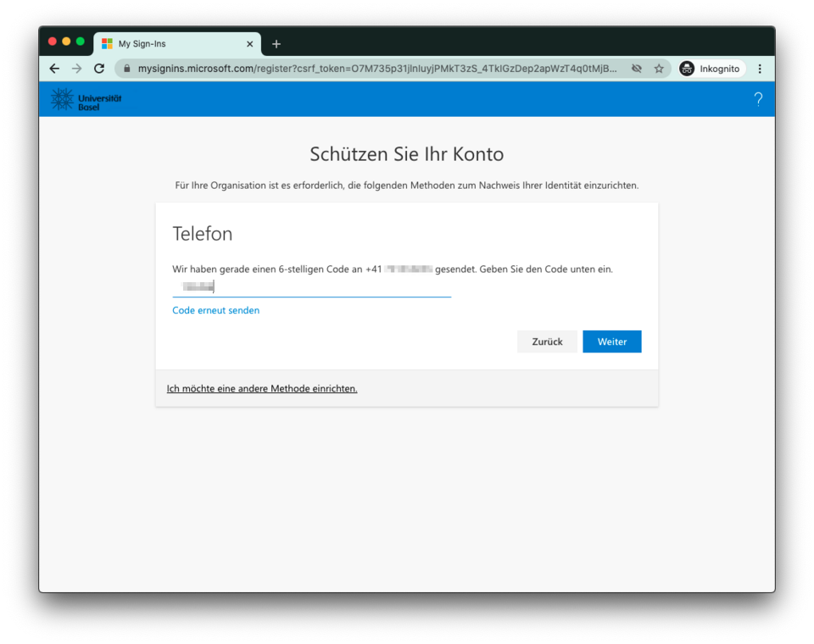The width and height of the screenshot is (814, 644).
Task: Click the green maximize window button
Action: [x=81, y=42]
